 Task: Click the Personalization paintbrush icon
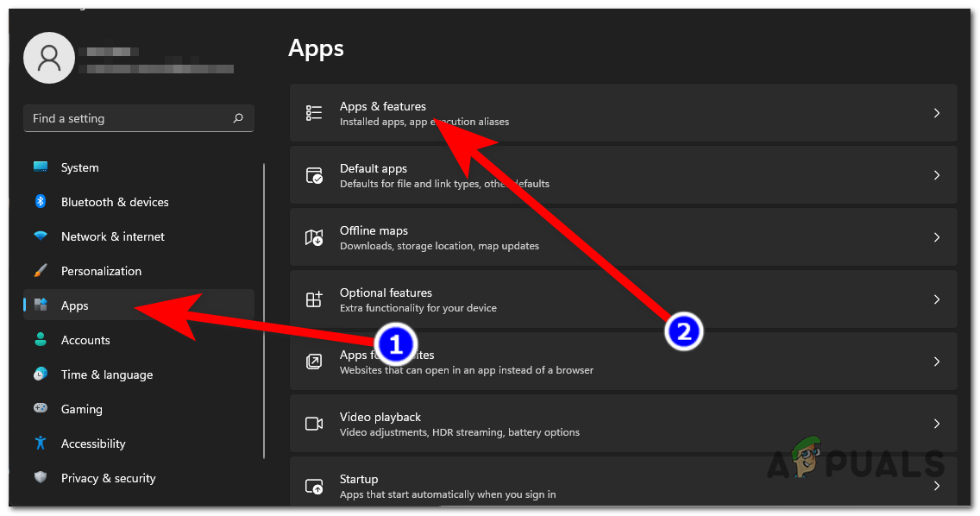point(41,270)
